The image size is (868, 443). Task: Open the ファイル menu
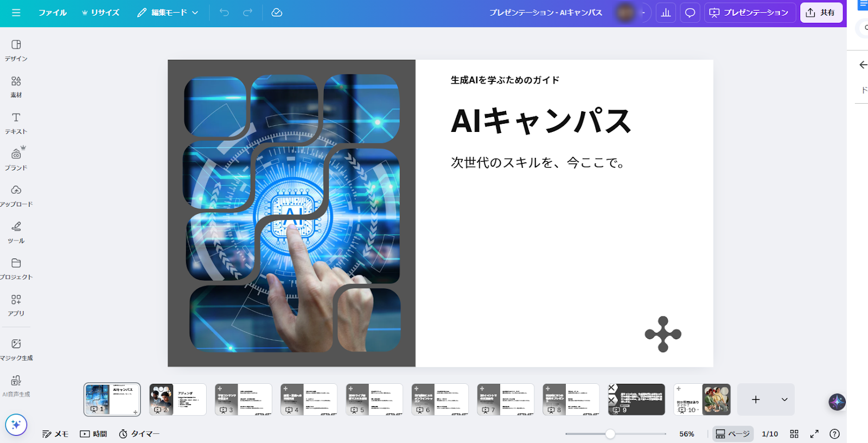pyautogui.click(x=52, y=12)
